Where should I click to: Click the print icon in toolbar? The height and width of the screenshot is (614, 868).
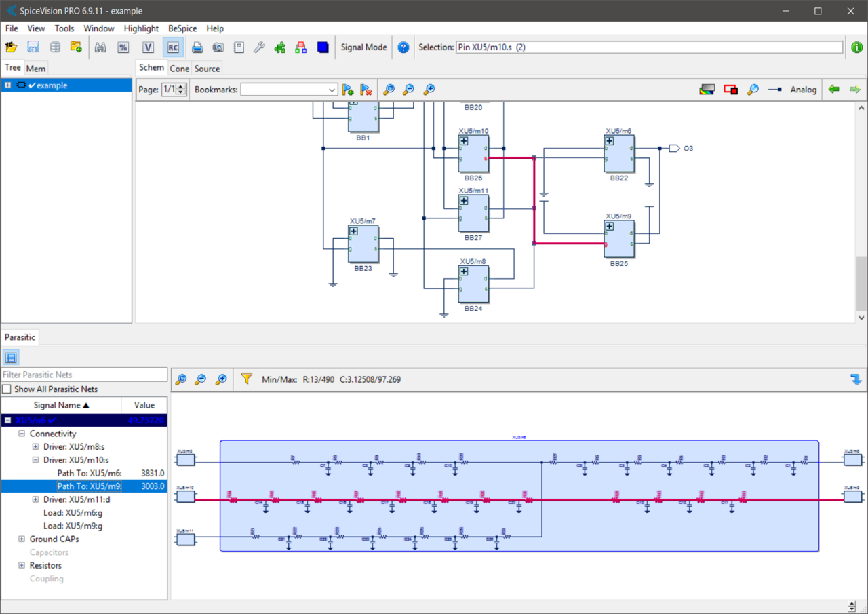(197, 47)
